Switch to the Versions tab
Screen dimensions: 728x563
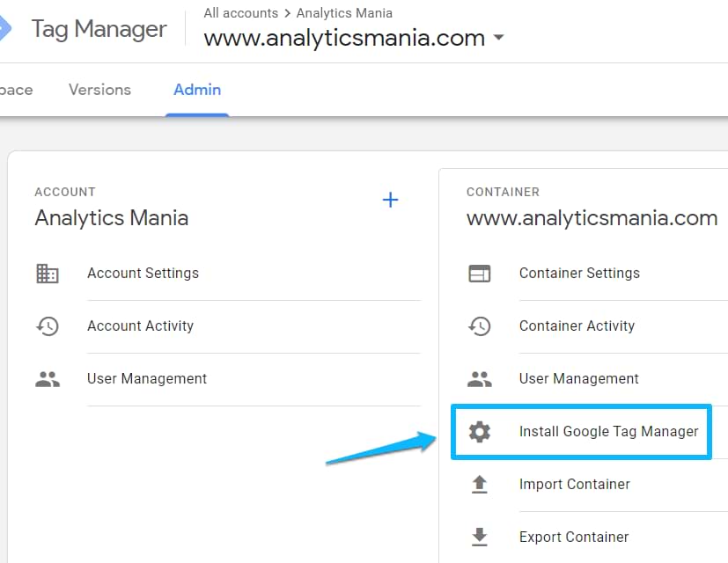coord(99,89)
